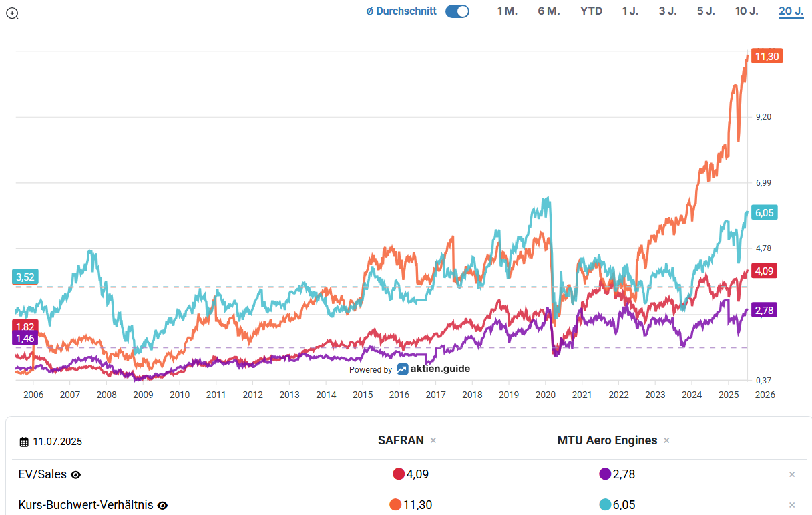Screen dimensions: 812x515
Task: Click the 6,99 y-axis label
Action: [x=763, y=183]
